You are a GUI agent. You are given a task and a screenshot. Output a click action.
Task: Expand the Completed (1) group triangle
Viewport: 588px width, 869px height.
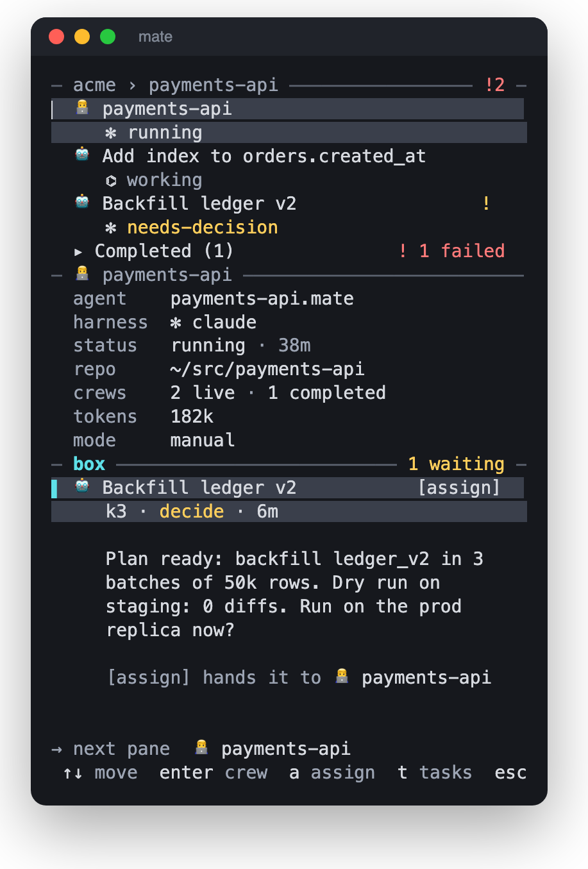78,252
